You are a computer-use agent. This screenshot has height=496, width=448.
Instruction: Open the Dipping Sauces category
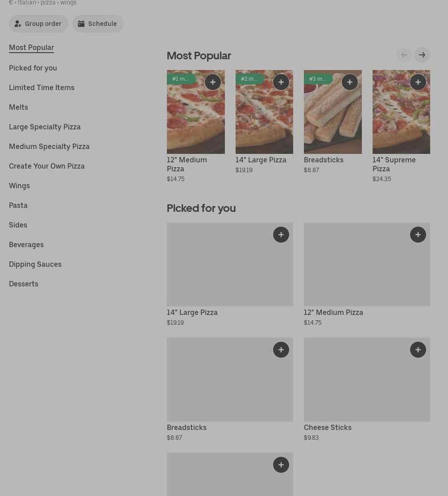point(35,264)
